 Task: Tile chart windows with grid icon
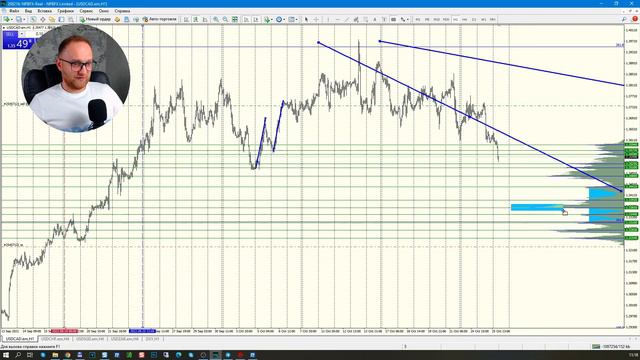click(235, 19)
